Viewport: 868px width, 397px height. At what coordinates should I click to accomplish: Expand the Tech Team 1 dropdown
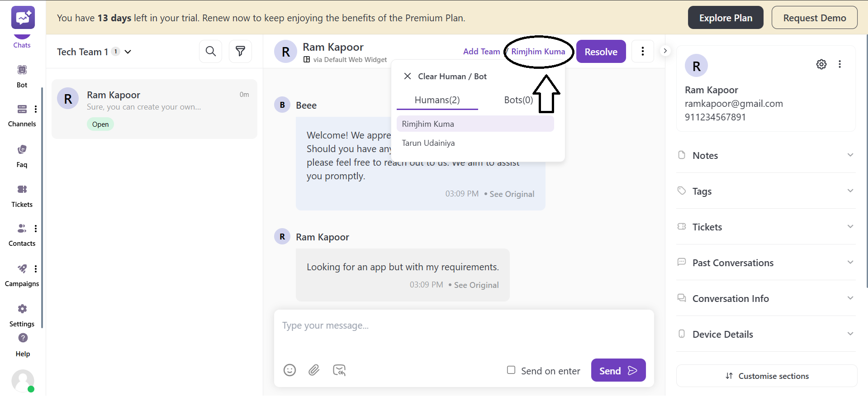pyautogui.click(x=128, y=52)
